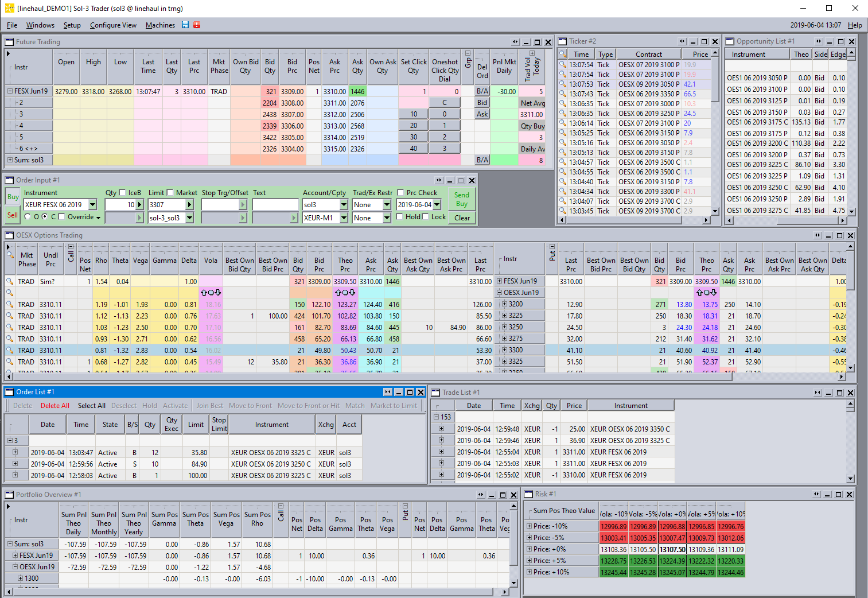Switch order side to Sell

coord(13,216)
